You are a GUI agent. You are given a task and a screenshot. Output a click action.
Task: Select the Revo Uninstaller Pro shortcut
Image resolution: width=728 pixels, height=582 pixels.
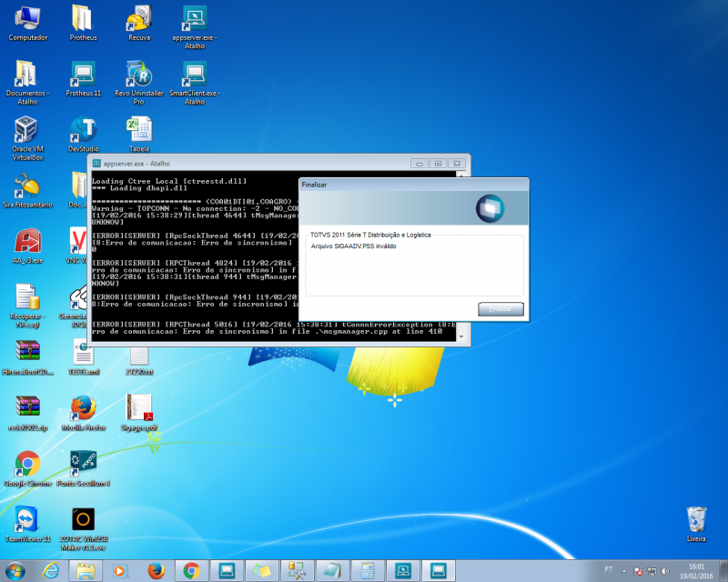[139, 83]
